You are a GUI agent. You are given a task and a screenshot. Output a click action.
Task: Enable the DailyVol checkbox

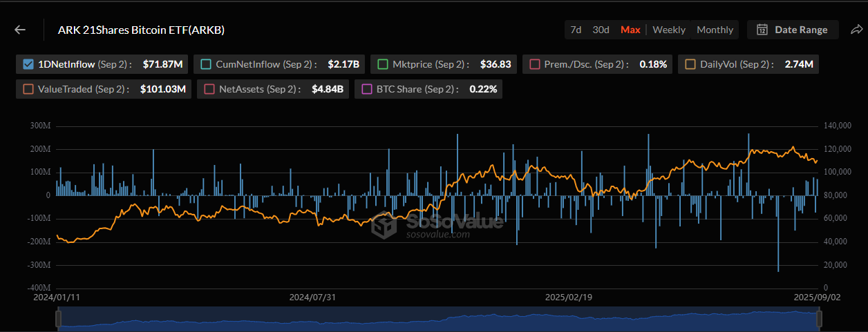click(690, 64)
